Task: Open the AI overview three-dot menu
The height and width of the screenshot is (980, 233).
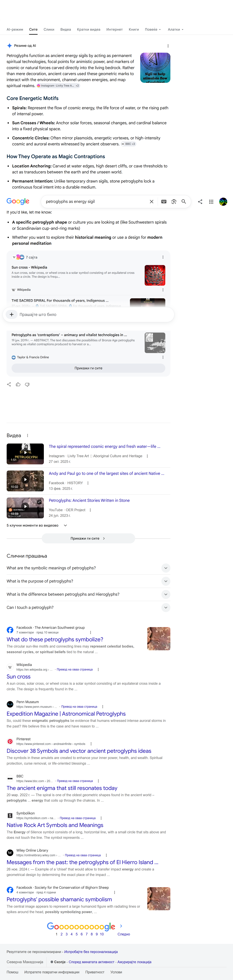Action: [168, 46]
